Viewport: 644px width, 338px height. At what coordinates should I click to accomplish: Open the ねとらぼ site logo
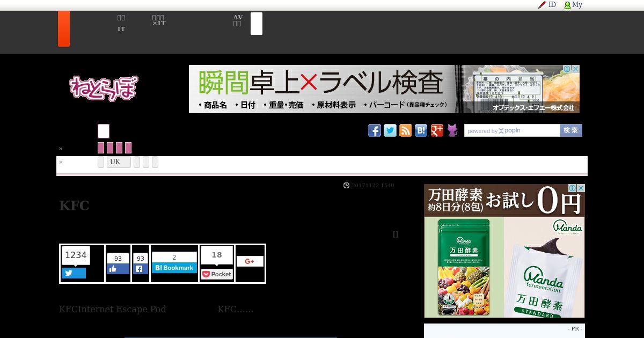[x=104, y=88]
